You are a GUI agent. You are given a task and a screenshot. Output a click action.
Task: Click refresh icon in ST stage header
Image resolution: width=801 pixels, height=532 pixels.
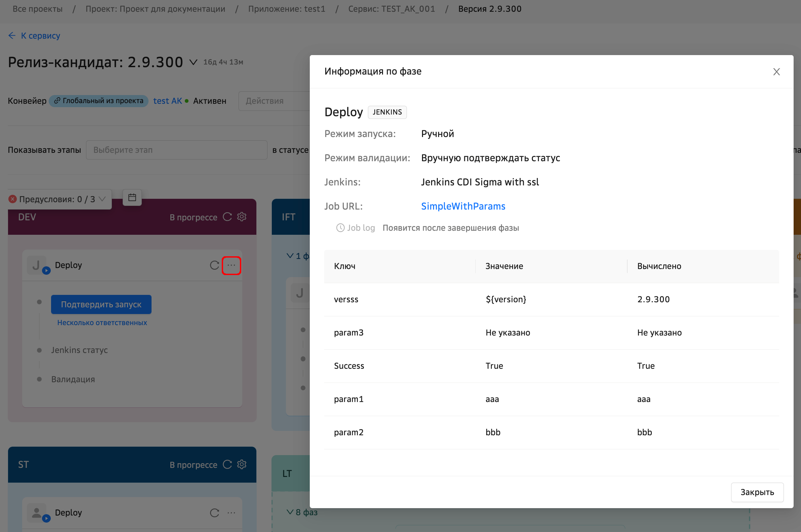point(227,464)
